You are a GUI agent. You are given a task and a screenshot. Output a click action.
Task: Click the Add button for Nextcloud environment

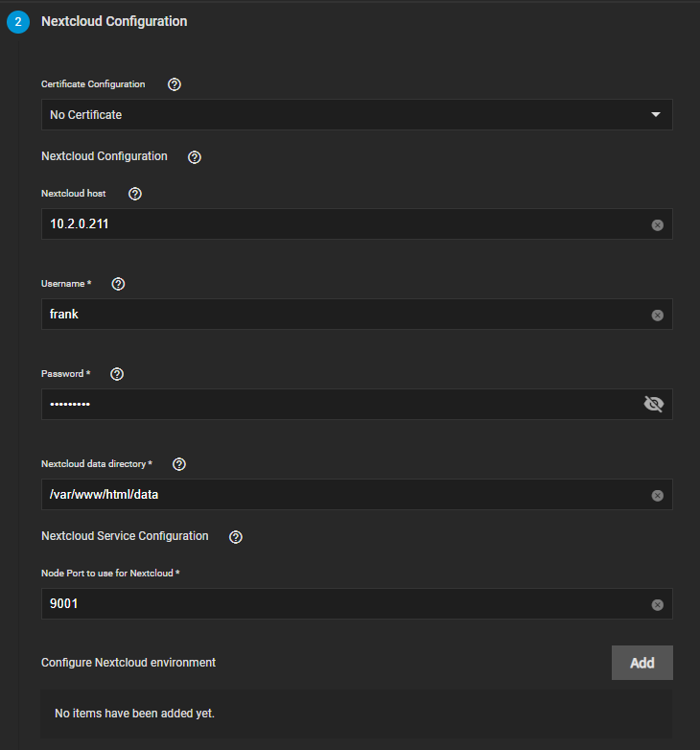point(642,663)
